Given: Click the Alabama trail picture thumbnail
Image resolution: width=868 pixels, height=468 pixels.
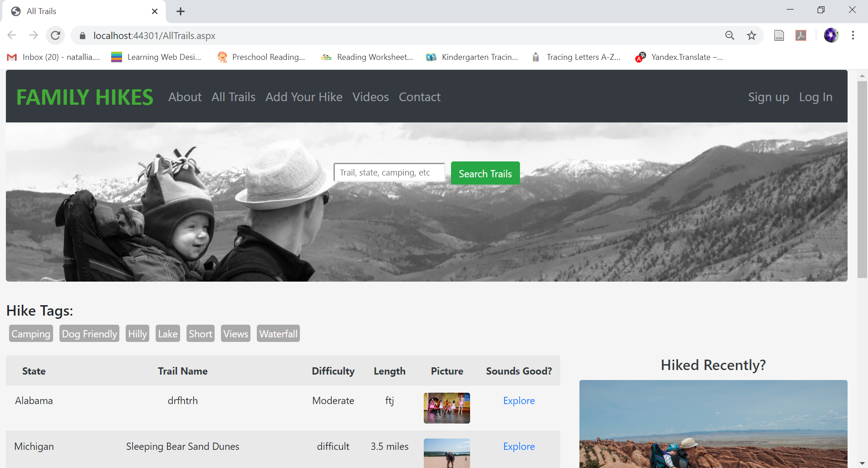Looking at the screenshot, I should point(446,408).
